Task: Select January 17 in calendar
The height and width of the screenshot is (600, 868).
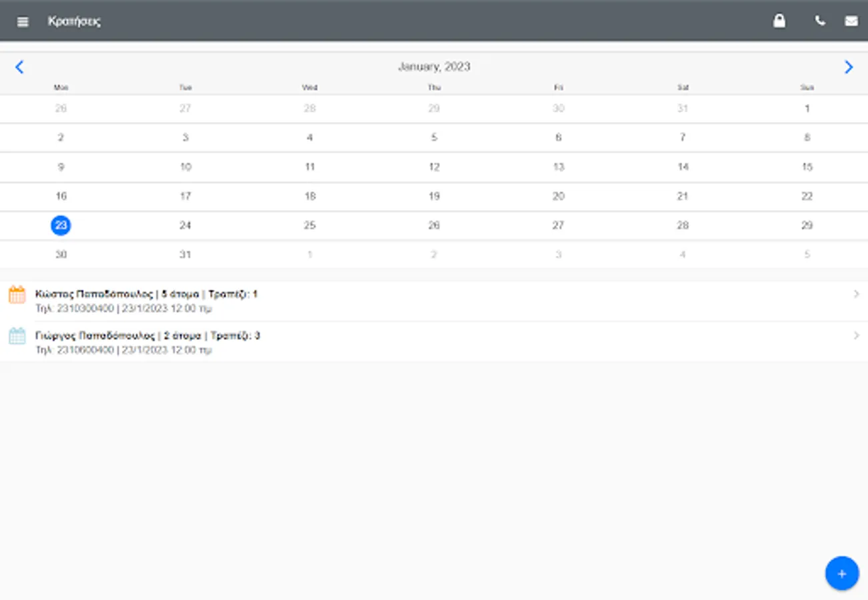Action: (185, 197)
